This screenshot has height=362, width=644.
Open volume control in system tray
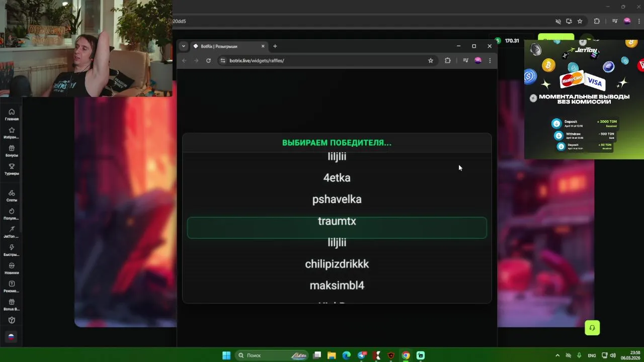point(613,355)
